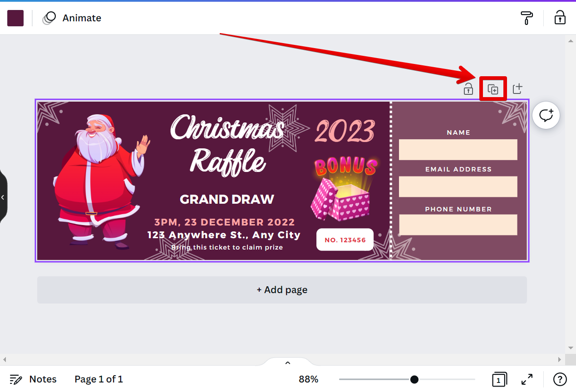Image resolution: width=576 pixels, height=392 pixels.
Task: Open the copy style paint roller tool
Action: click(527, 18)
